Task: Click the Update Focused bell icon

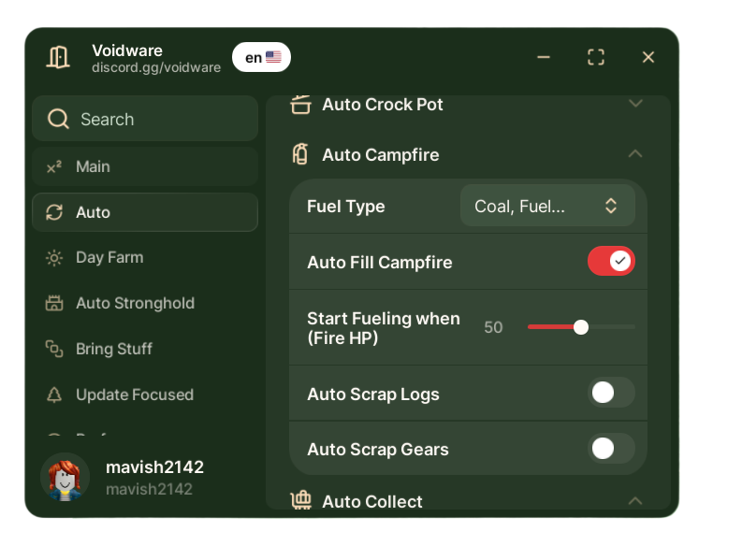Action: point(54,395)
